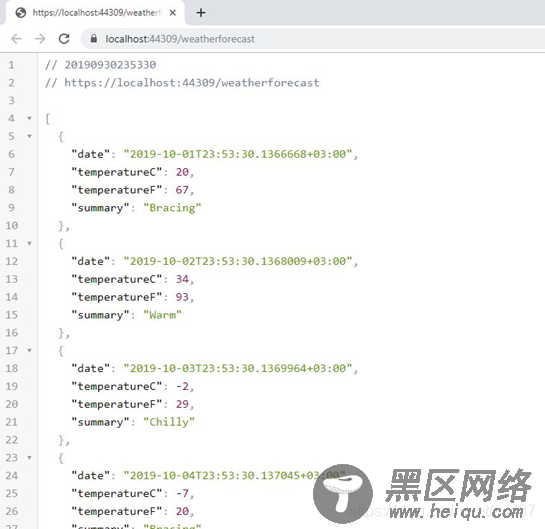Image resolution: width=545 pixels, height=529 pixels.
Task: Click date value 2019-10-03T23:53:30.1369964+03:00
Action: (x=238, y=368)
